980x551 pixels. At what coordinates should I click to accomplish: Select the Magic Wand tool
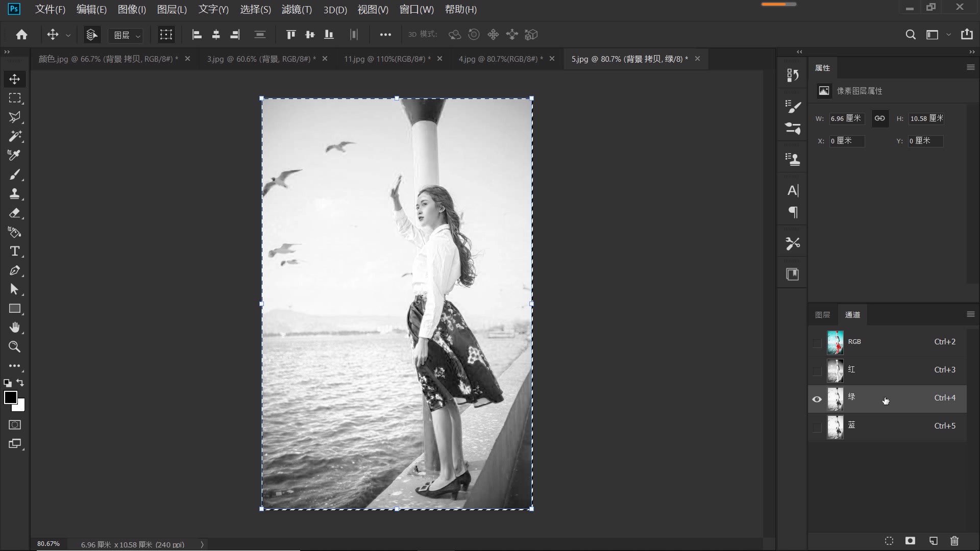[14, 136]
